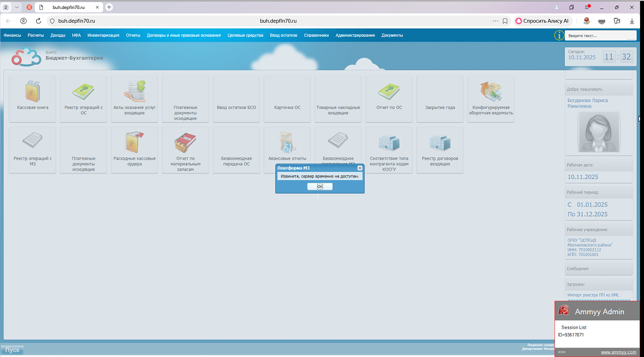Viewport: 644px width, 357px height.
Task: Open Соответствие типа контрагента кодам КОСГУ tile
Action: (x=389, y=150)
